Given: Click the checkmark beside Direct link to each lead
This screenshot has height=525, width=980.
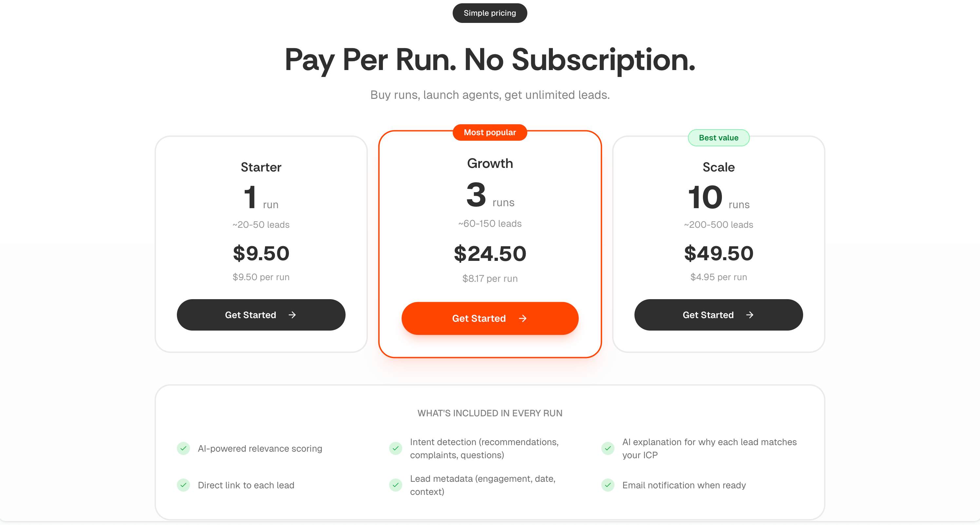Looking at the screenshot, I should (183, 485).
